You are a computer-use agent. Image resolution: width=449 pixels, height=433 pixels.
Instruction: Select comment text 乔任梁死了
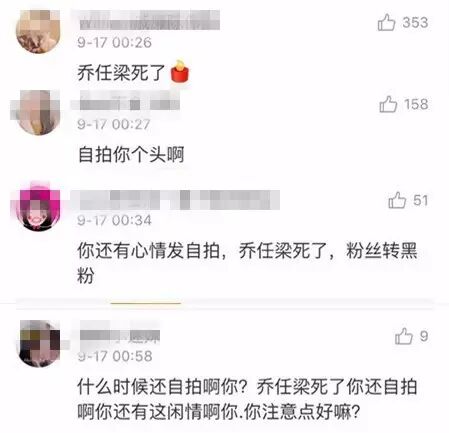coord(121,72)
